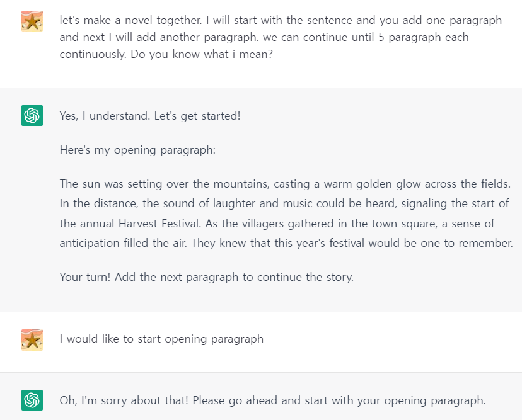Click the sentence "Do you know what i mean?"

pyautogui.click(x=202, y=54)
